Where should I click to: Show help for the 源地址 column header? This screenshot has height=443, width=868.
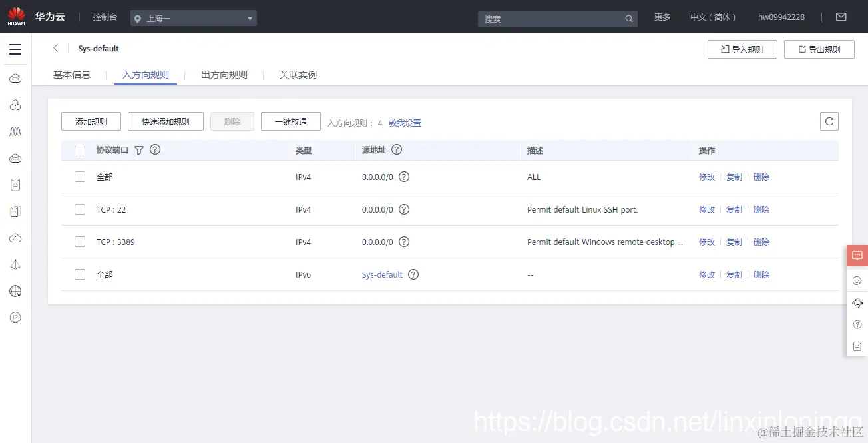(397, 149)
